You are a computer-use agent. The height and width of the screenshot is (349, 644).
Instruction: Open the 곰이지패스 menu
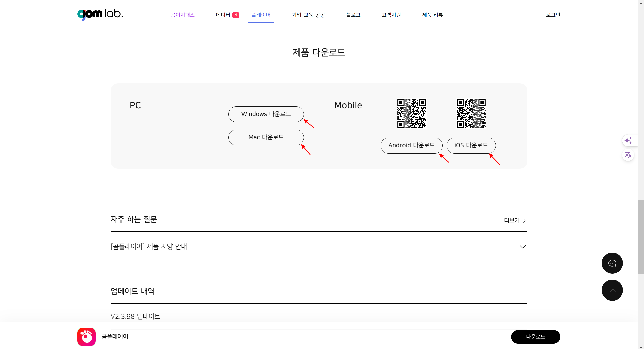pos(183,15)
